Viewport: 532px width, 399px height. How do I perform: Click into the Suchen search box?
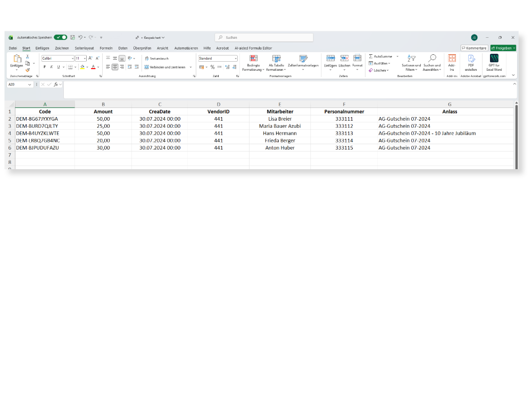264,38
